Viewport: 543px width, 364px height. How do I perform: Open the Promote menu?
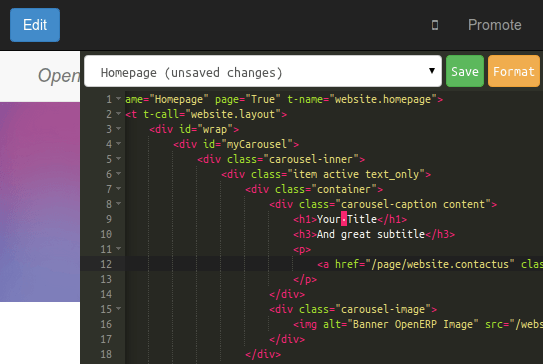coord(495,25)
